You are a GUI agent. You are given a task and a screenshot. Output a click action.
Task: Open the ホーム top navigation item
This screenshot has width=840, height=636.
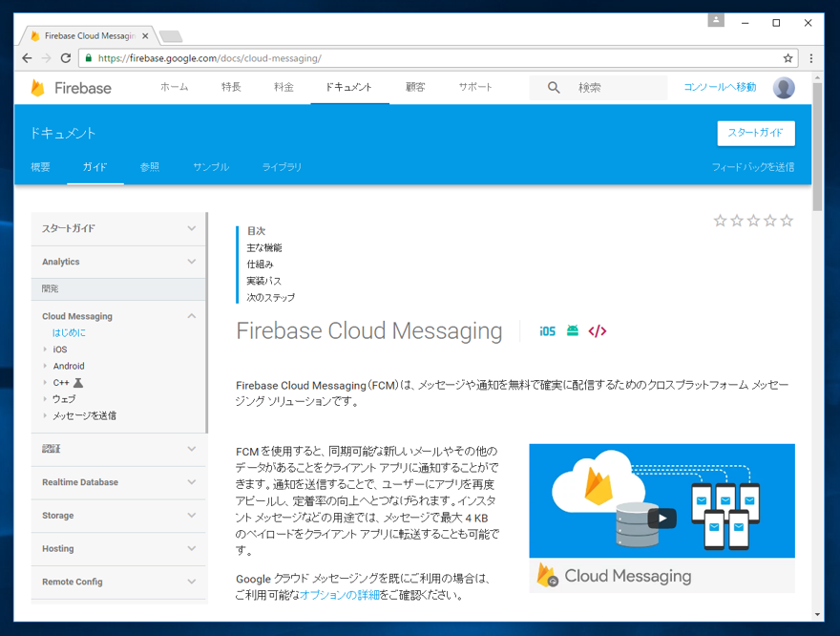[x=174, y=87]
